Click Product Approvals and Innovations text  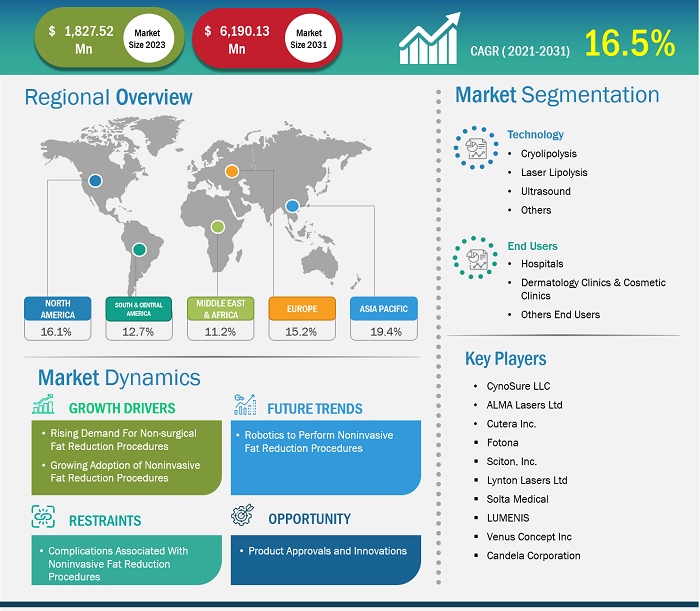coord(327,551)
